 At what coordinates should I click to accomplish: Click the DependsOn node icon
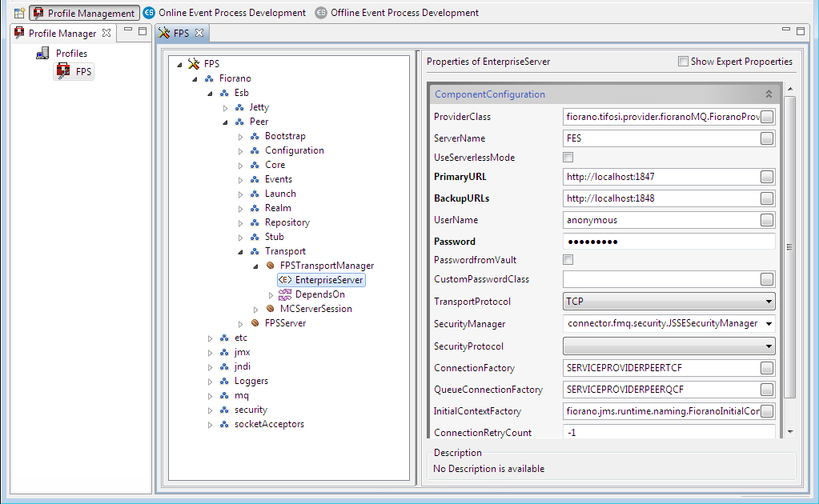click(284, 294)
